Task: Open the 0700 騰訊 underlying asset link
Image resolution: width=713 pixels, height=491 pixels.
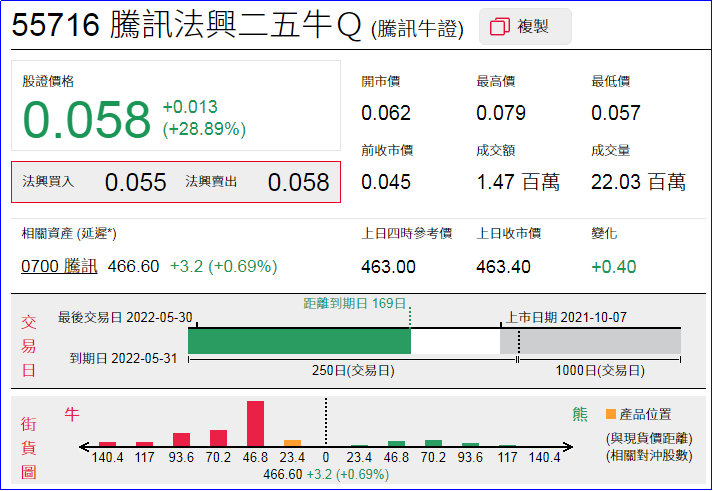Action: pos(60,266)
